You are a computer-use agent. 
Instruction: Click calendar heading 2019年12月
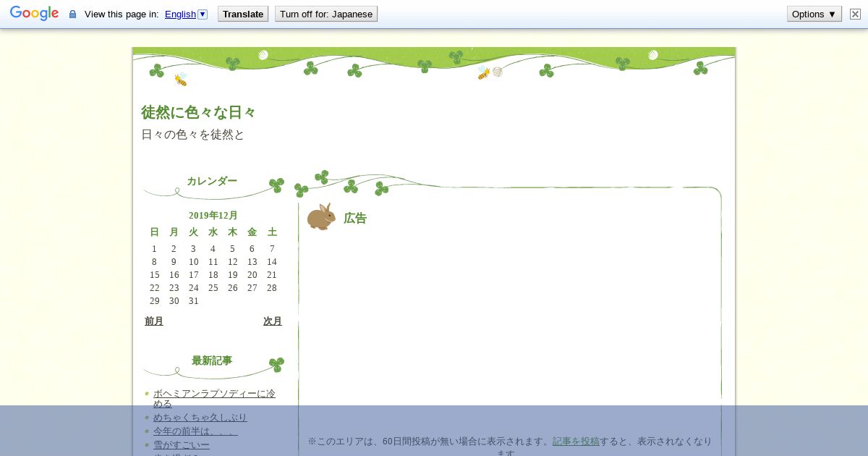[213, 215]
